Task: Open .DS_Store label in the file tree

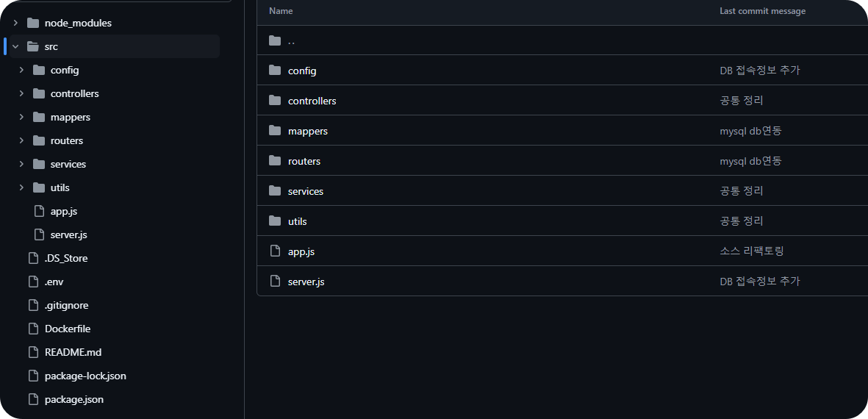Action: (66, 259)
